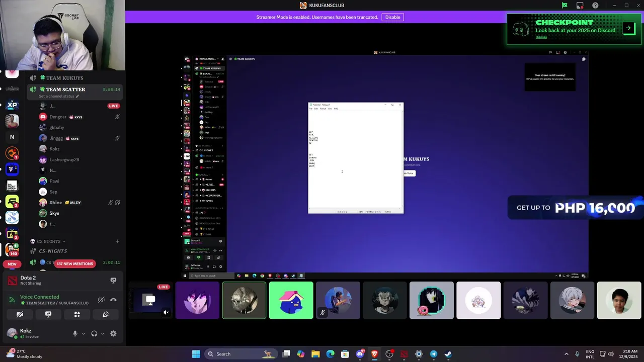Select the XP server icon
Image resolution: width=644 pixels, height=362 pixels.
(12, 105)
